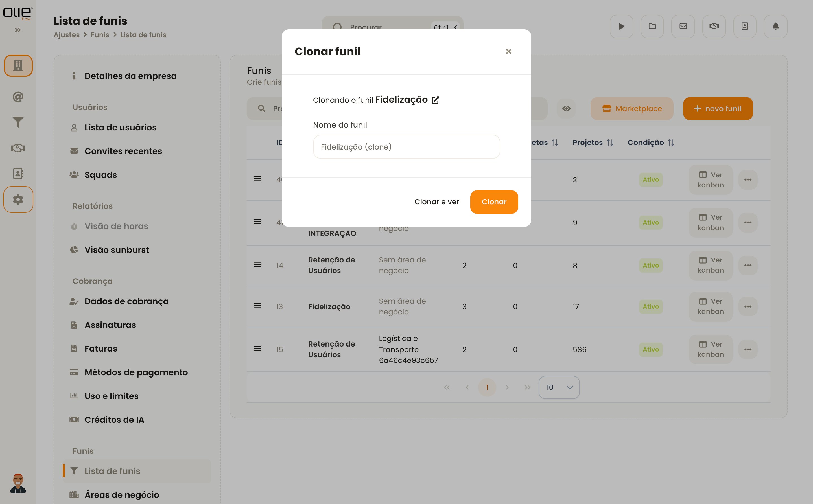Click the Nome do funil input field
The width and height of the screenshot is (813, 504).
[x=406, y=147]
